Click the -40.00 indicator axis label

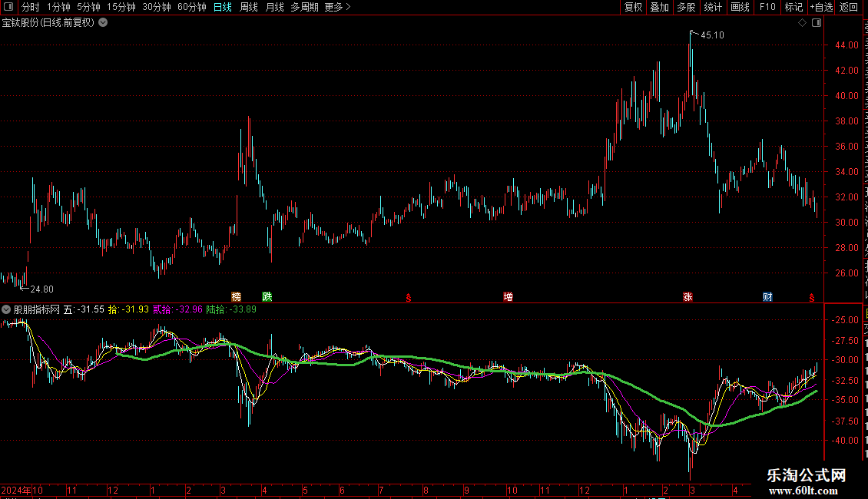pyautogui.click(x=845, y=441)
